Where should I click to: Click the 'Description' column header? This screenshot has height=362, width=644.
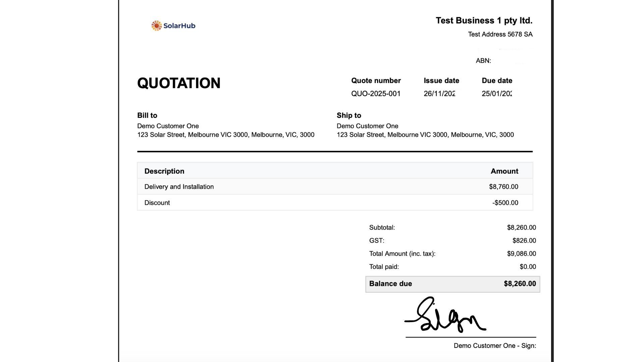(164, 171)
